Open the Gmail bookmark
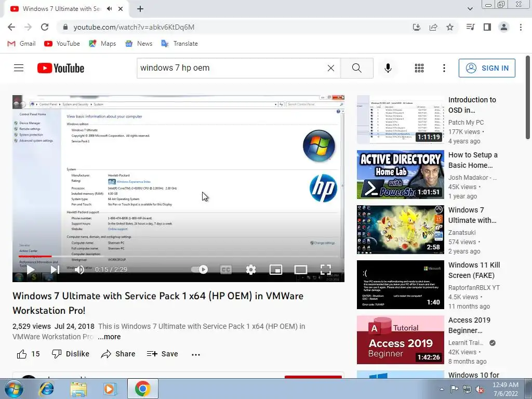 click(x=21, y=44)
